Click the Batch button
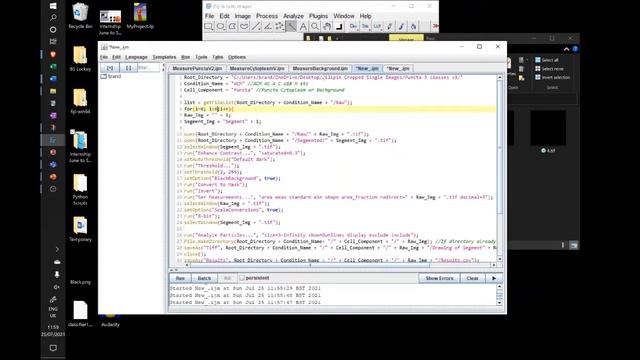The height and width of the screenshot is (360, 640). pos(204,278)
